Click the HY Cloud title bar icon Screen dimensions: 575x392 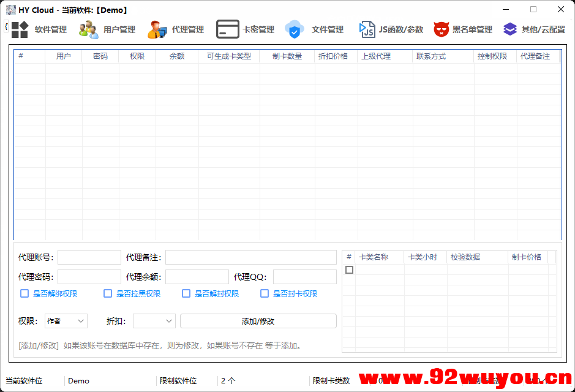point(10,9)
